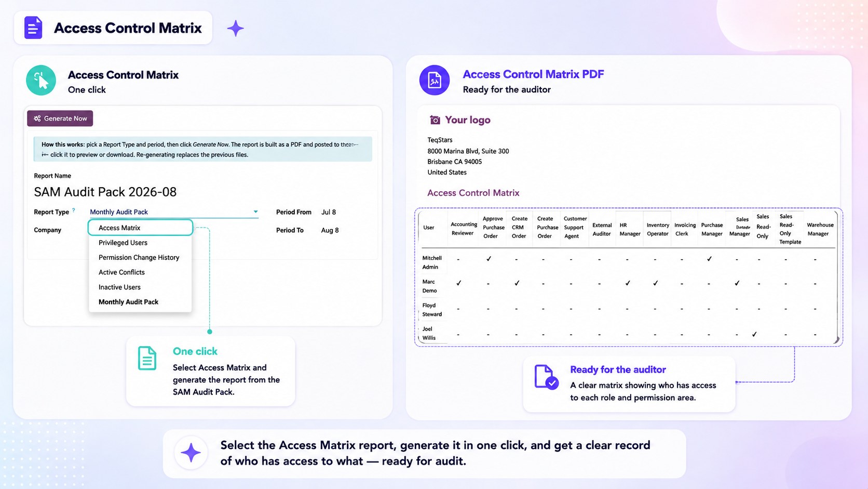
Task: Click the Customer Support Agent column header
Action: pos(575,227)
